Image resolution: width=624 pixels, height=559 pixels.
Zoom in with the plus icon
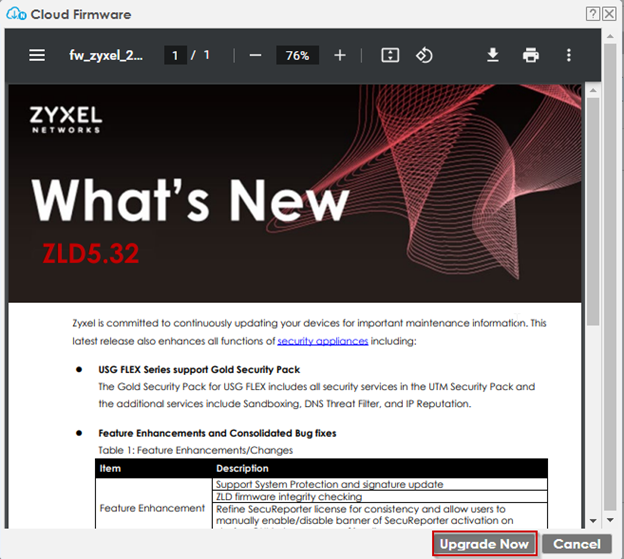pyautogui.click(x=340, y=55)
